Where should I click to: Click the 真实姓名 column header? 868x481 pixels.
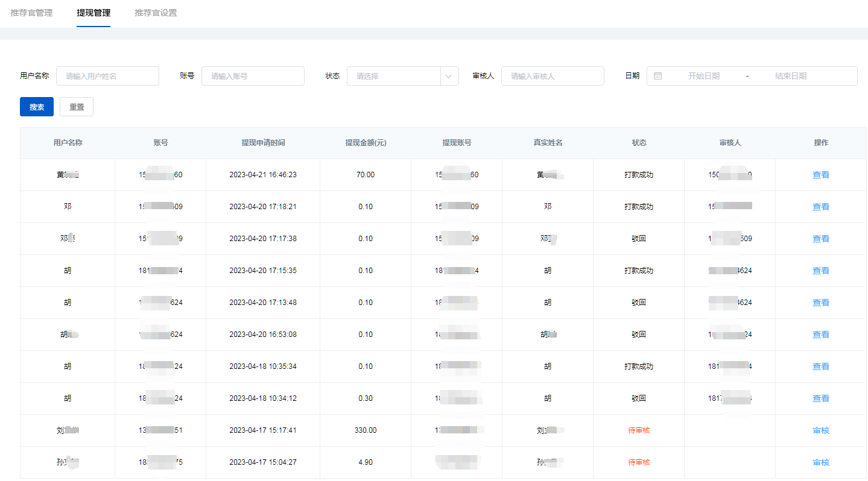pyautogui.click(x=548, y=143)
